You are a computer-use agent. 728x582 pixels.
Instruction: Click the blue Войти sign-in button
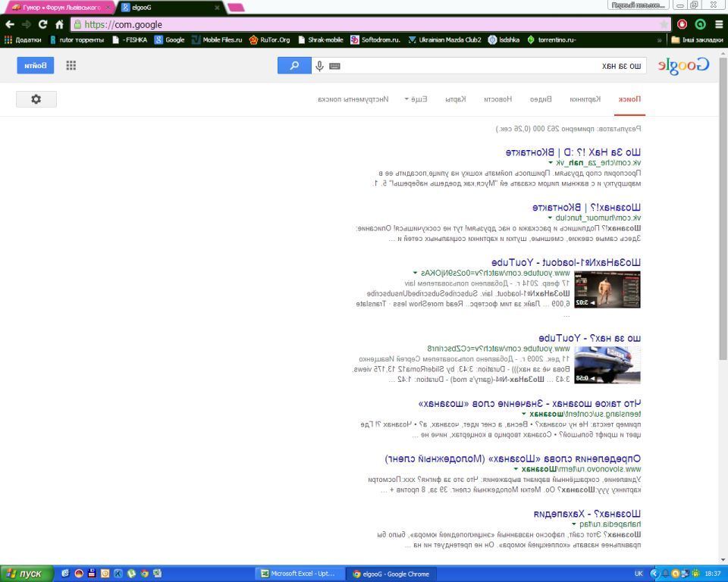pyautogui.click(x=36, y=65)
